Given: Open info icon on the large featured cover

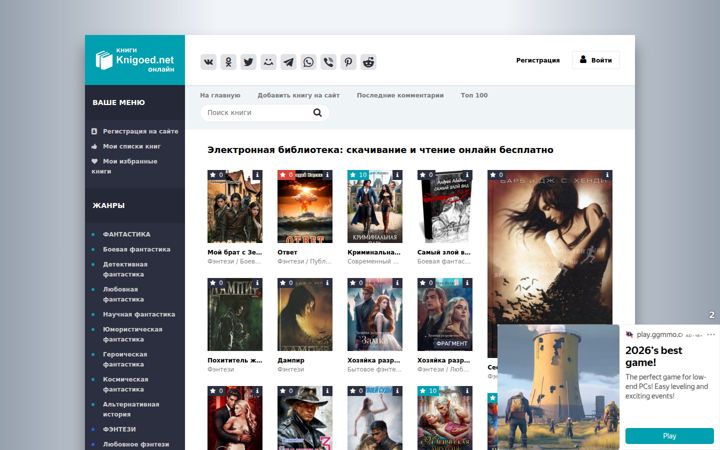Looking at the screenshot, I should pos(607,175).
